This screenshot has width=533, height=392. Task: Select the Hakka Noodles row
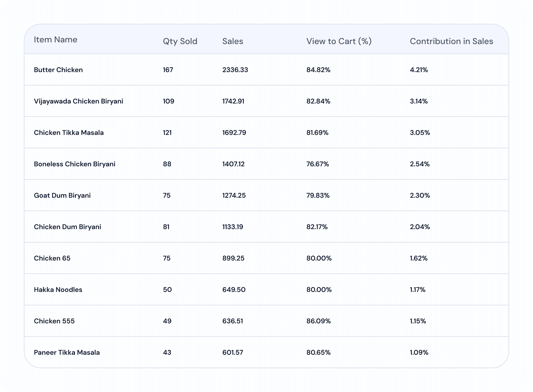pos(266,290)
